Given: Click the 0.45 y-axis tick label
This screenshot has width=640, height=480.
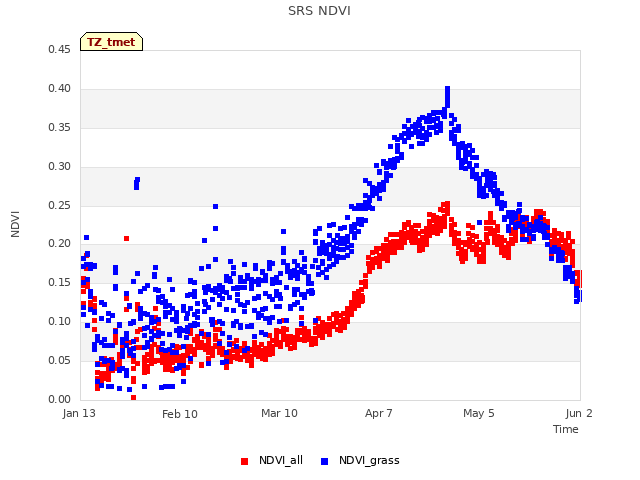Looking at the screenshot, I should tap(59, 50).
